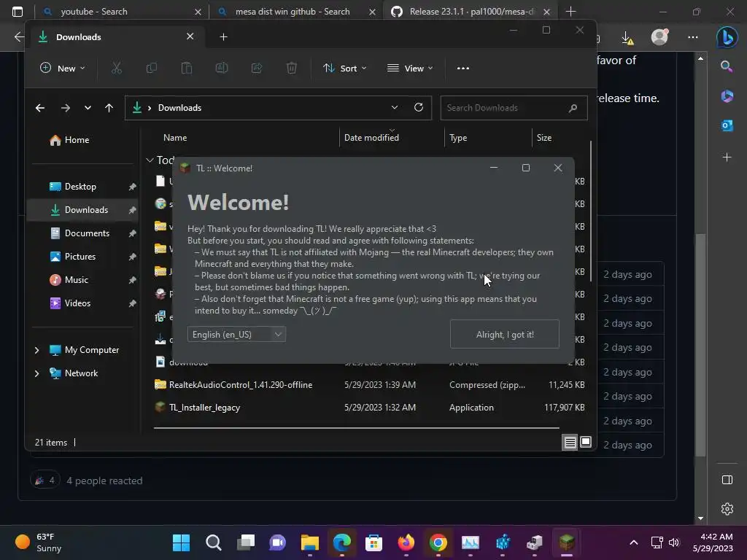747x560 pixels.
Task: Click the 4 reactions emoji button on GitHub
Action: (45, 481)
